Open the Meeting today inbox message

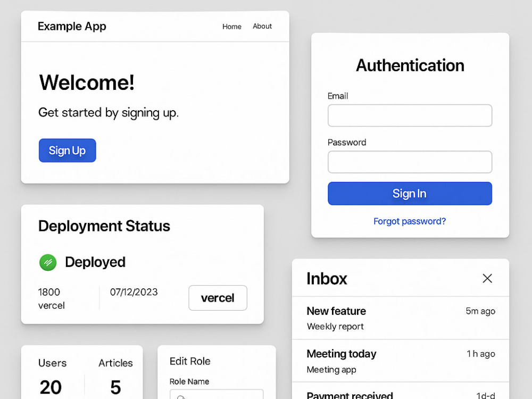tap(401, 361)
